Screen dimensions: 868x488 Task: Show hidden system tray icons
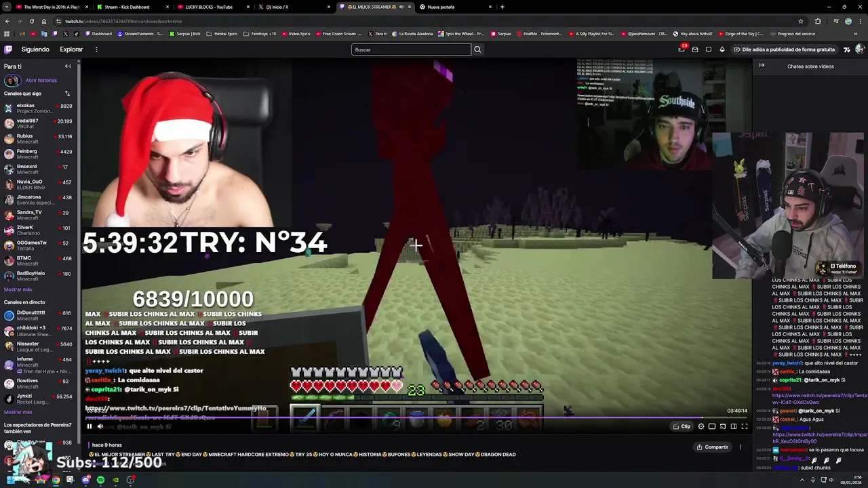802,480
